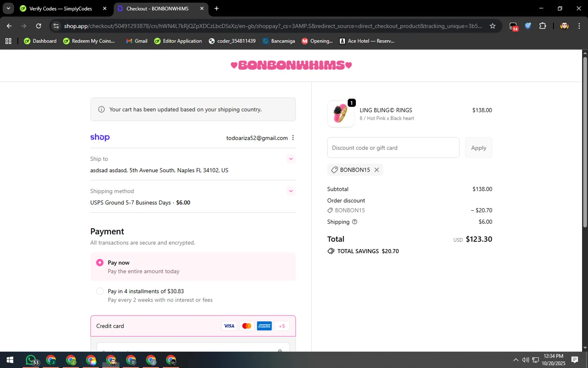The height and width of the screenshot is (368, 588).
Task: Open the notification center icon
Action: point(575,360)
